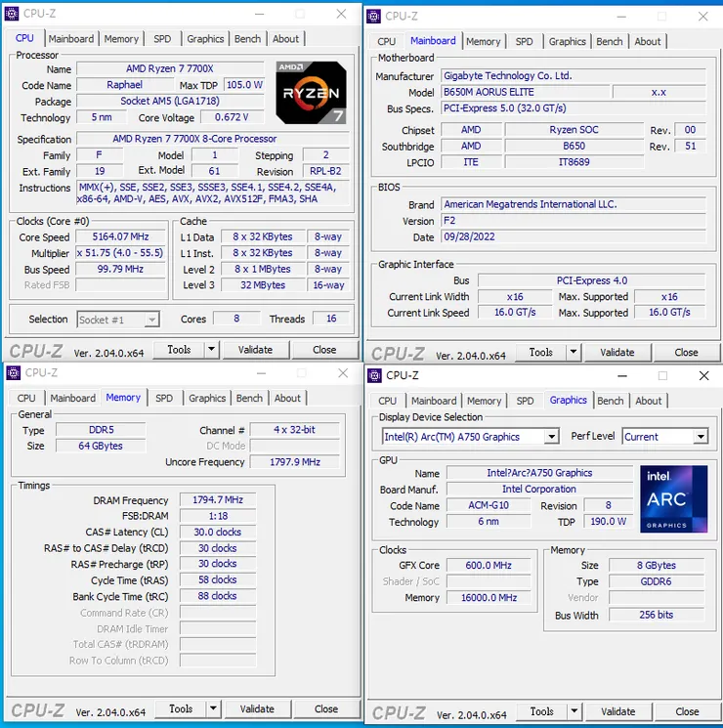Image resolution: width=723 pixels, height=728 pixels.
Task: Click the Tools button in the Graphics window
Action: [541, 711]
